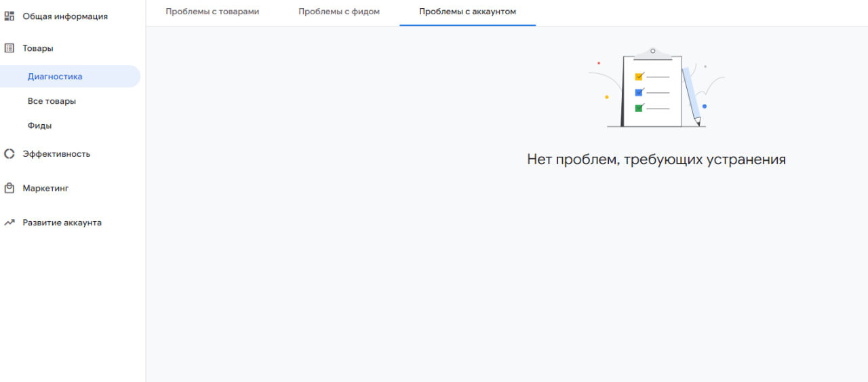
Task: Click the blue checkbox in clipboard illustration
Action: [x=638, y=92]
